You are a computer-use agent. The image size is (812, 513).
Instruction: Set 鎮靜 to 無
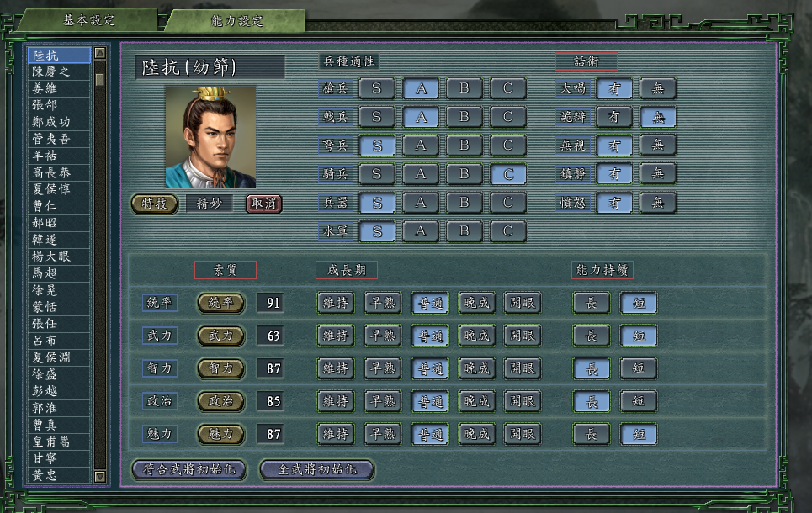click(658, 174)
